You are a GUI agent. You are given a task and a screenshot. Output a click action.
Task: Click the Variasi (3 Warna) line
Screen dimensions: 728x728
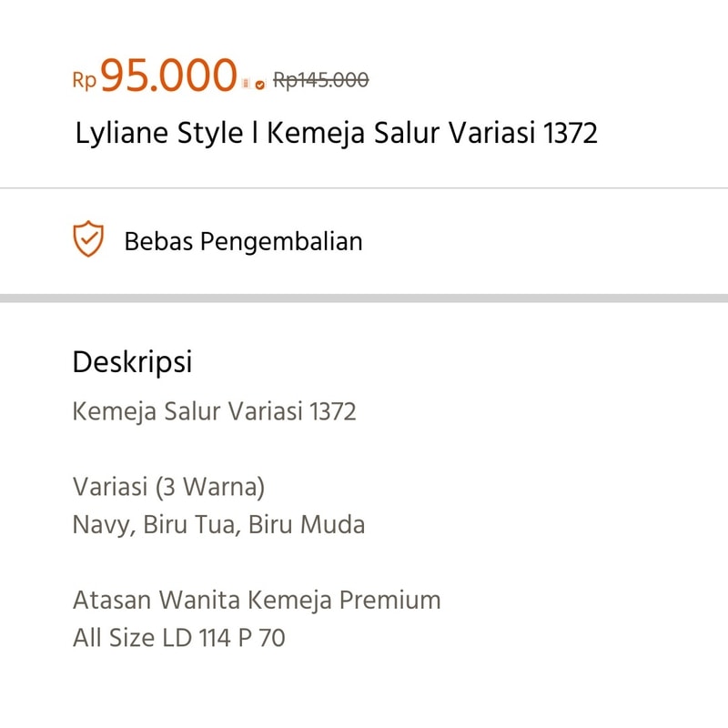click(x=168, y=487)
